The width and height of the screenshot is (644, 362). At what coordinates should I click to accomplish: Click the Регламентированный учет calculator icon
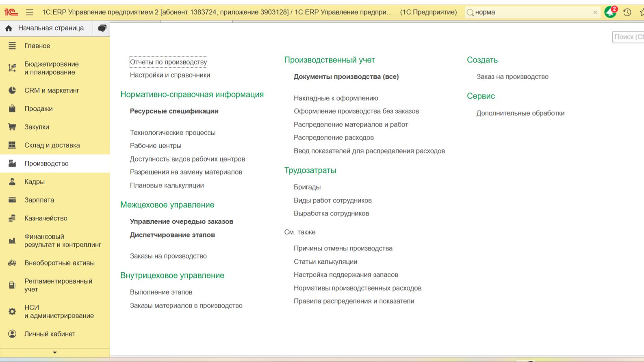pos(12,285)
